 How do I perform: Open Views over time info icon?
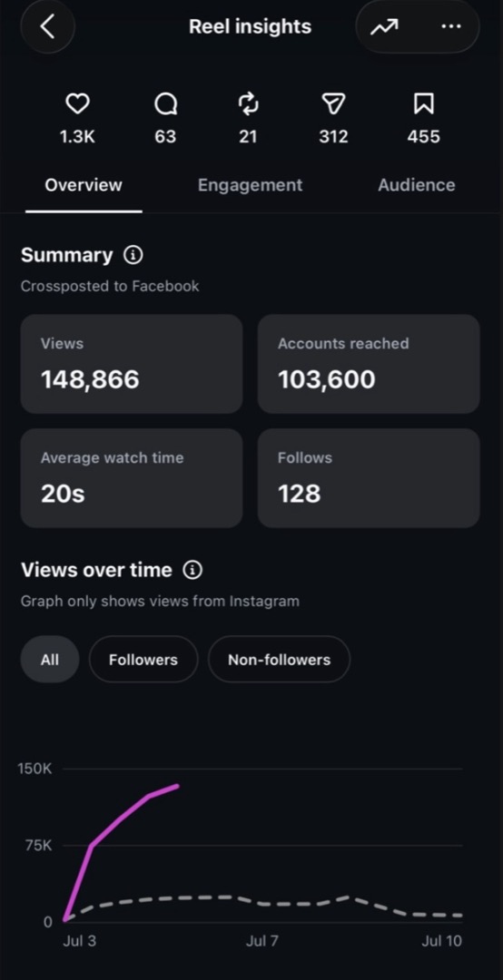(x=192, y=570)
